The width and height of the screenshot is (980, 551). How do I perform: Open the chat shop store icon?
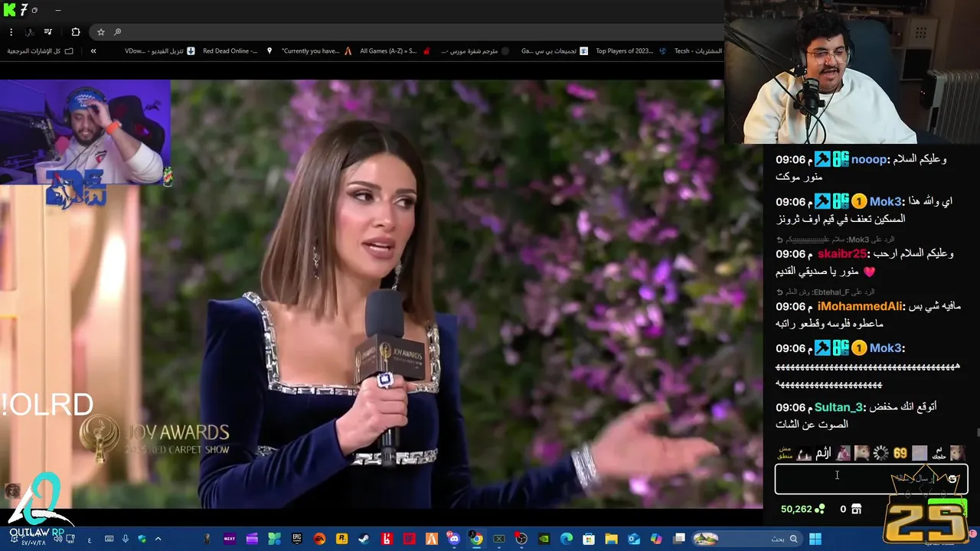coord(856,509)
